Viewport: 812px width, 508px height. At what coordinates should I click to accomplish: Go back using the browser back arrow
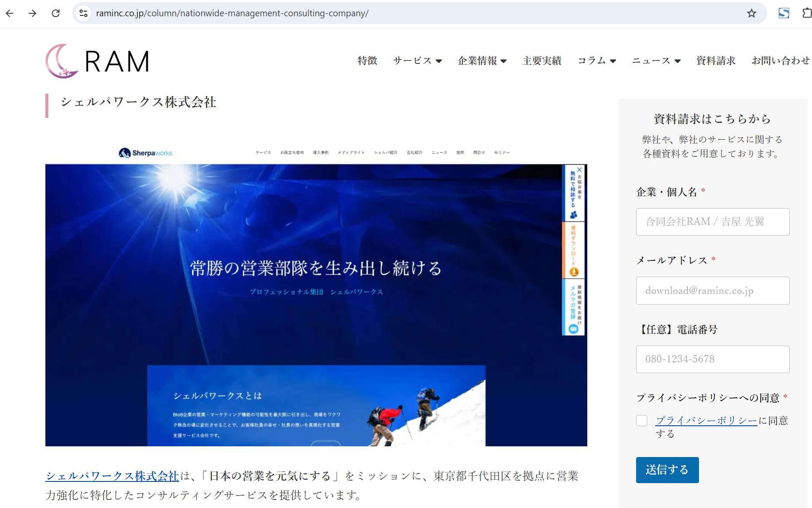pos(9,13)
